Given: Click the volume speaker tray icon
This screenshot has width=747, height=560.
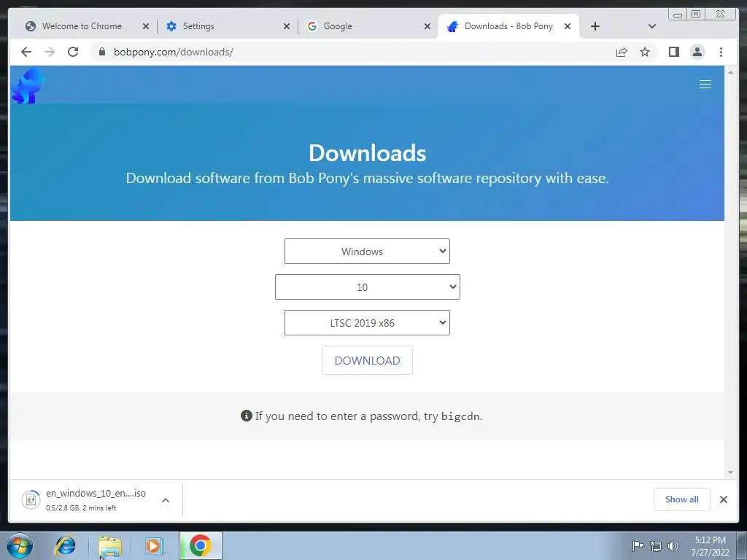Looking at the screenshot, I should 673,546.
